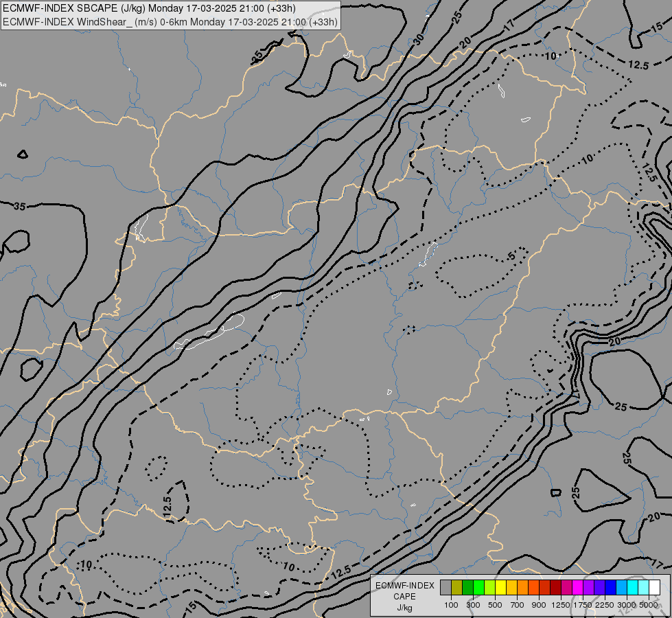
Task: Click the legend's ECMWF-INDEX heading text
Action: 404,586
